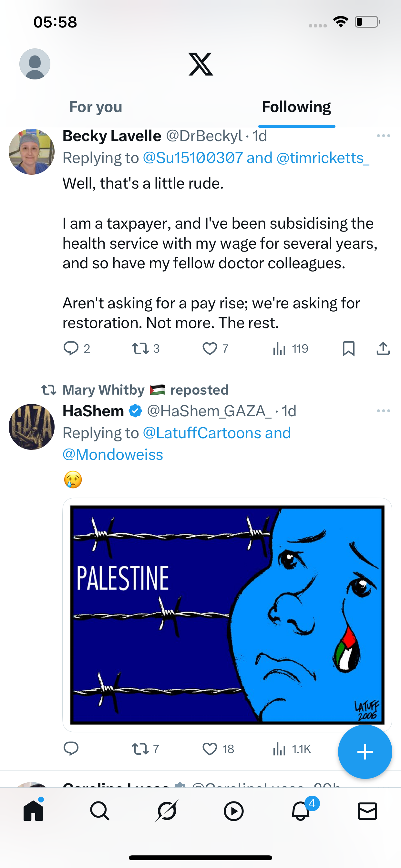Open more options on Becky Lavelle's post
The image size is (401, 868).
coord(384,136)
